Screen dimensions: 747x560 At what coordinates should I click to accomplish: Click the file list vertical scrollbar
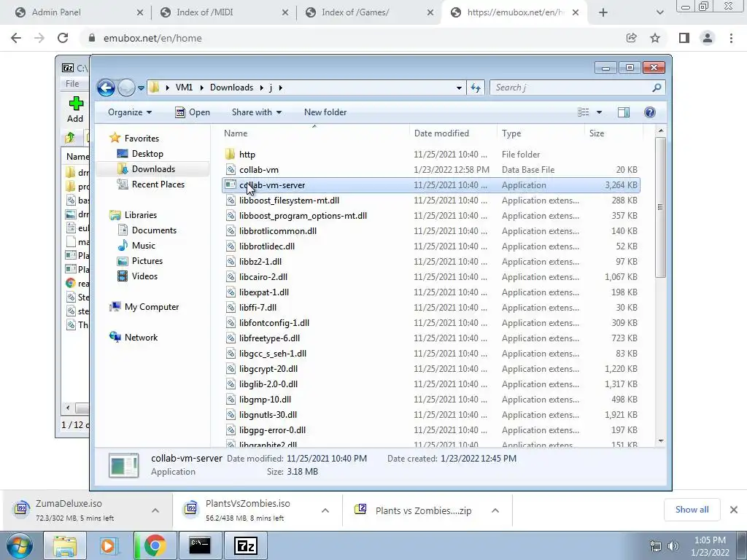click(660, 208)
